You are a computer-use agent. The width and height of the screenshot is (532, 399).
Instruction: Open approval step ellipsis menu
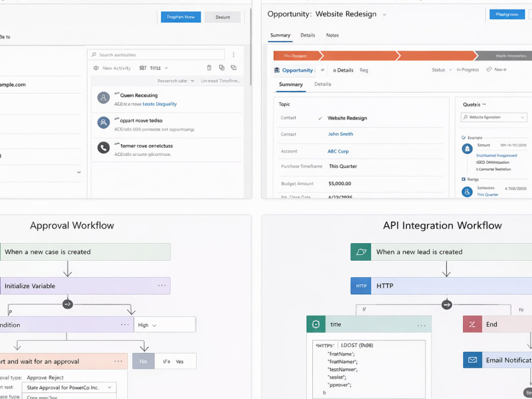[118, 361]
